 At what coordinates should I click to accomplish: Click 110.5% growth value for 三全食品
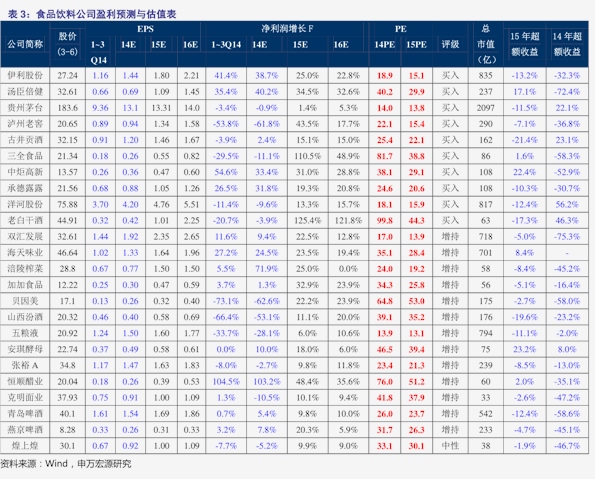[307, 156]
